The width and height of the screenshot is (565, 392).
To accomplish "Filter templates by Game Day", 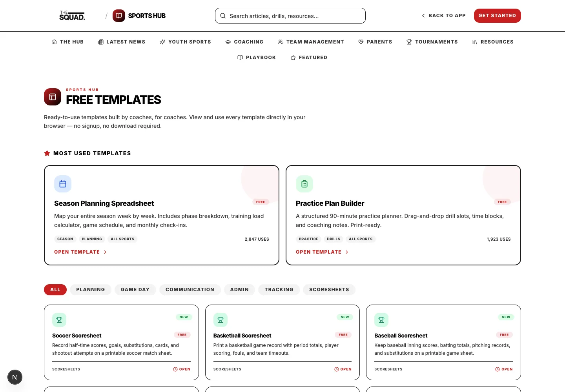I will 135,290.
